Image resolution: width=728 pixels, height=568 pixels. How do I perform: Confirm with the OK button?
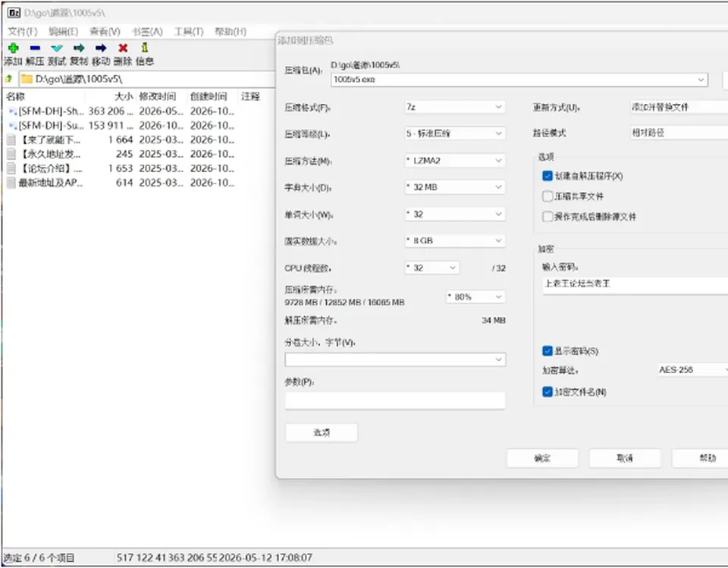(542, 458)
